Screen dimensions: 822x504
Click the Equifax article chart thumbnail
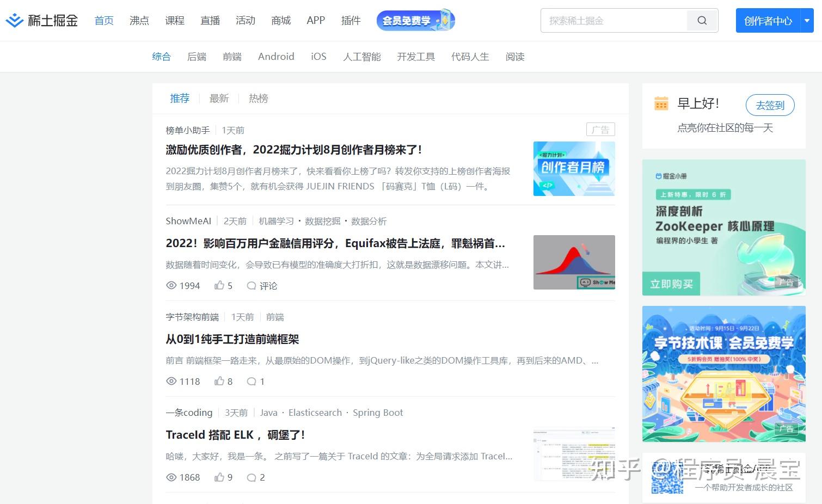point(574,262)
